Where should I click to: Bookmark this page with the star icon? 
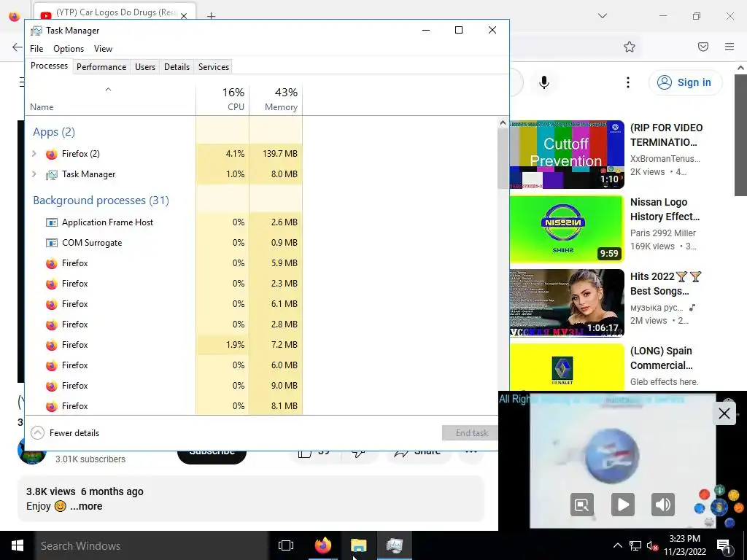click(630, 47)
